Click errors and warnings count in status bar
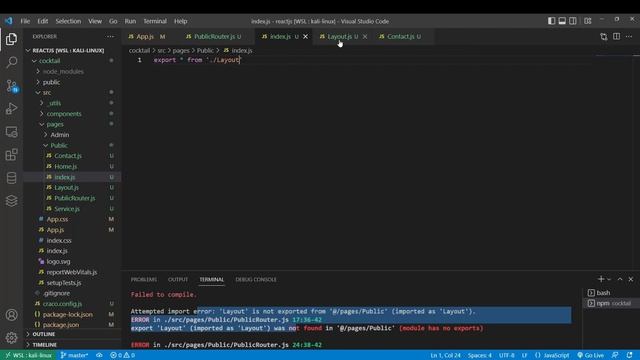This screenshot has width=640, height=360. coord(122,355)
